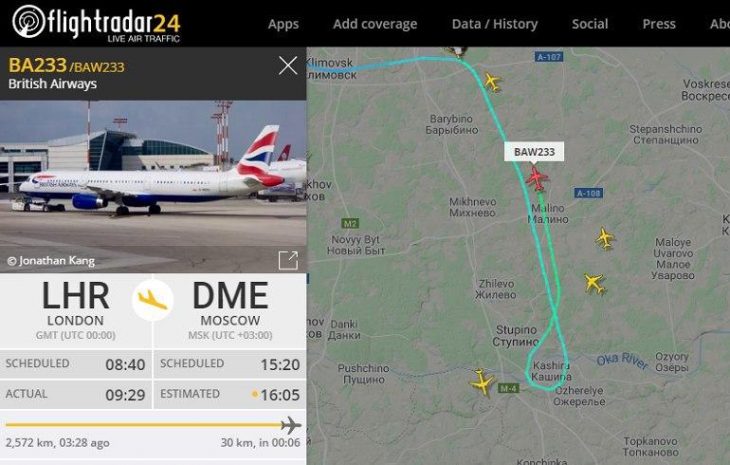Screen dimensions: 730x465
Task: Open Data / History menu
Action: (x=494, y=24)
